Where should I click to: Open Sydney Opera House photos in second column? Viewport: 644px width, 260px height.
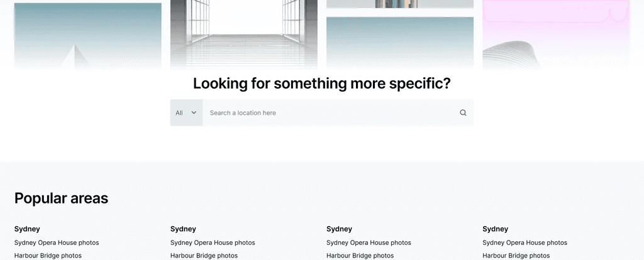(x=213, y=243)
